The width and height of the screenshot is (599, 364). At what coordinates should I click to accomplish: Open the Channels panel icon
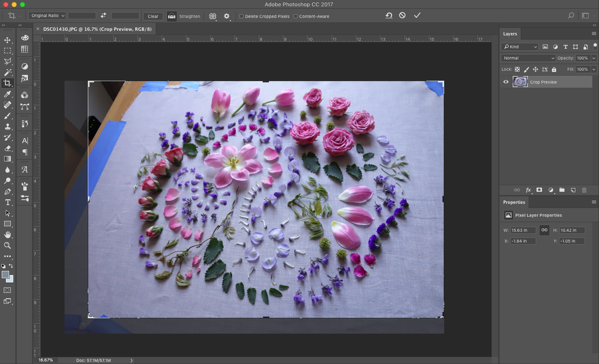point(25,95)
